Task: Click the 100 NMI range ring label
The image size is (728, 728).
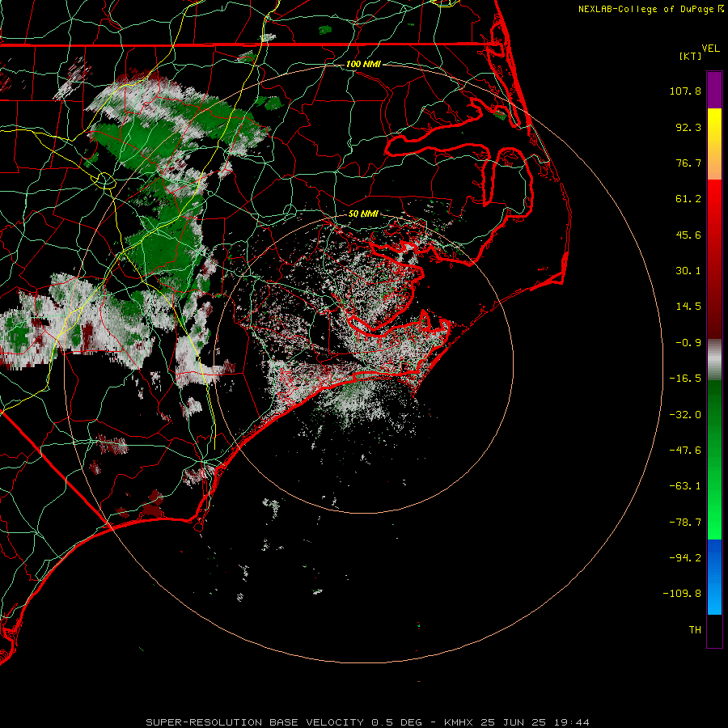Action: (363, 64)
